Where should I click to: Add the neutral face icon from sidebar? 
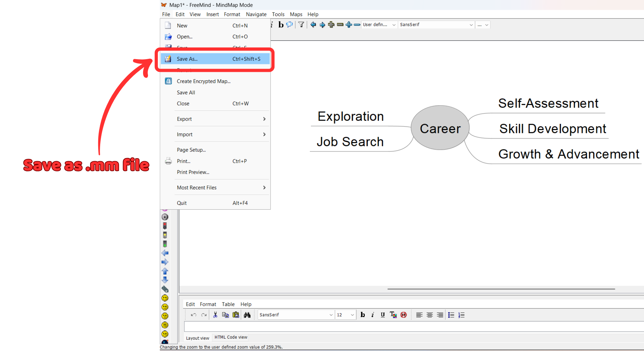pyautogui.click(x=165, y=307)
